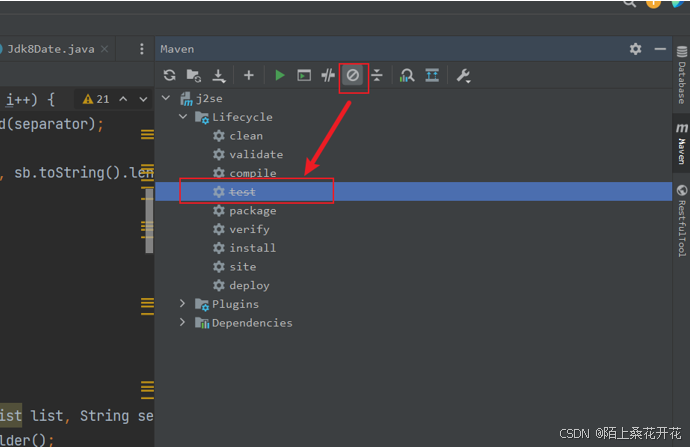
Task: Collapse all nodes in Maven tree
Action: [377, 75]
